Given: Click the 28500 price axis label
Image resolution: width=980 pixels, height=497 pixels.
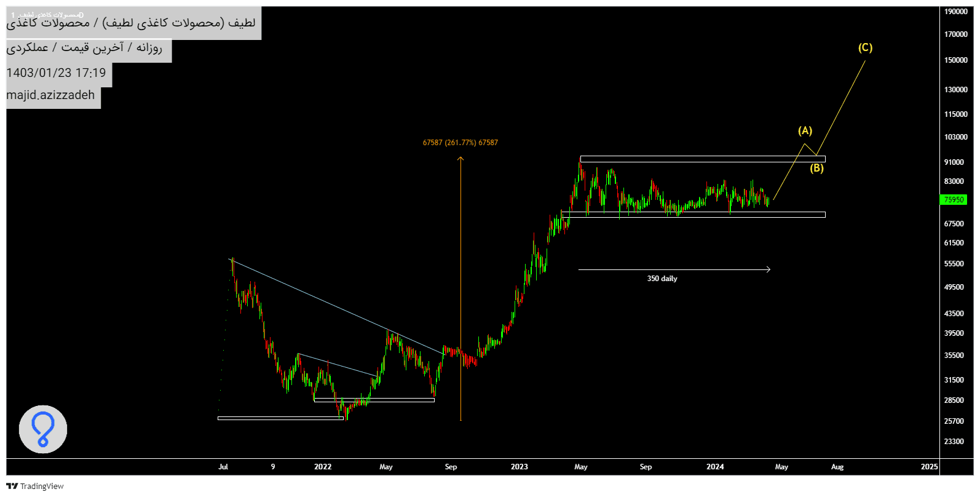Looking at the screenshot, I should click(x=954, y=400).
